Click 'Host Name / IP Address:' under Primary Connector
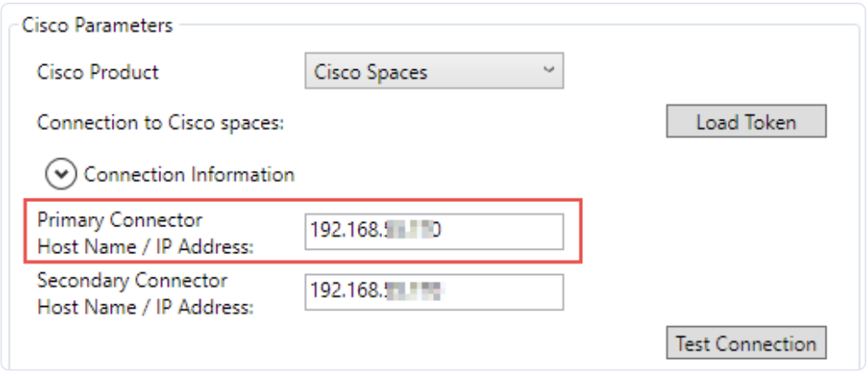Image resolution: width=868 pixels, height=385 pixels. (145, 246)
